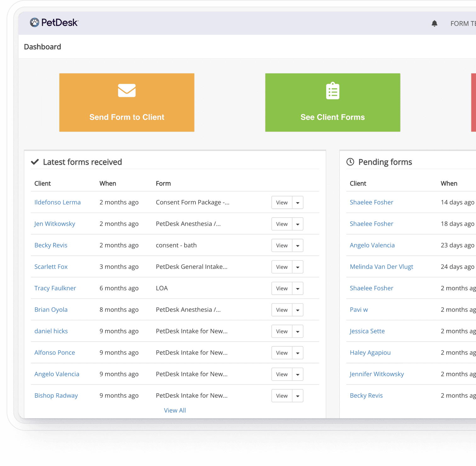
Task: Open Haley Agapiou pending forms link
Action: pyautogui.click(x=370, y=353)
